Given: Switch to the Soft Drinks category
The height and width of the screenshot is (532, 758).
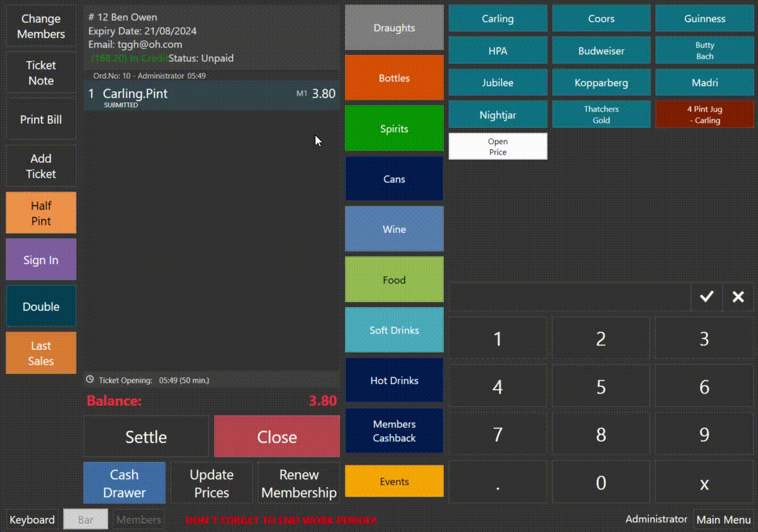Looking at the screenshot, I should [x=394, y=330].
